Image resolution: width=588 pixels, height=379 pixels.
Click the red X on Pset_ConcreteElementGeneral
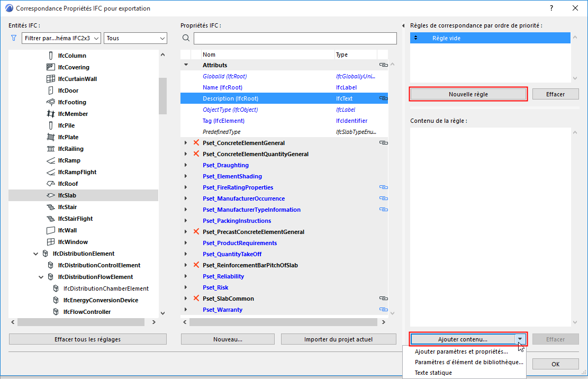(196, 142)
